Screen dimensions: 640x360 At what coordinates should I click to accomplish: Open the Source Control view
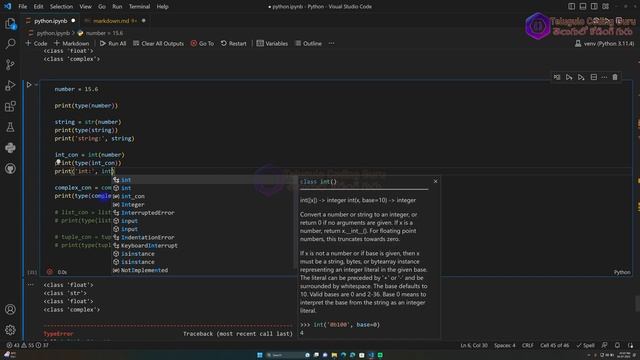coord(10,64)
